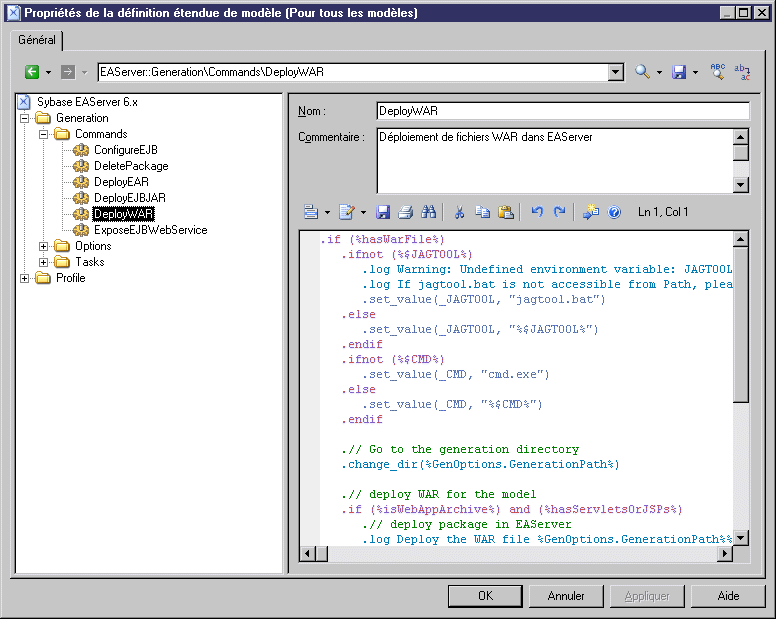The image size is (776, 619).
Task: Click the insert macro wand icon
Action: click(590, 212)
